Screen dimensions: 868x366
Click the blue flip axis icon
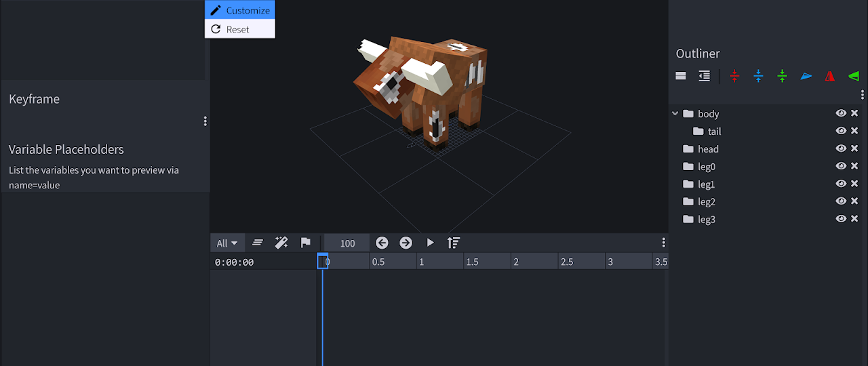[x=806, y=77]
